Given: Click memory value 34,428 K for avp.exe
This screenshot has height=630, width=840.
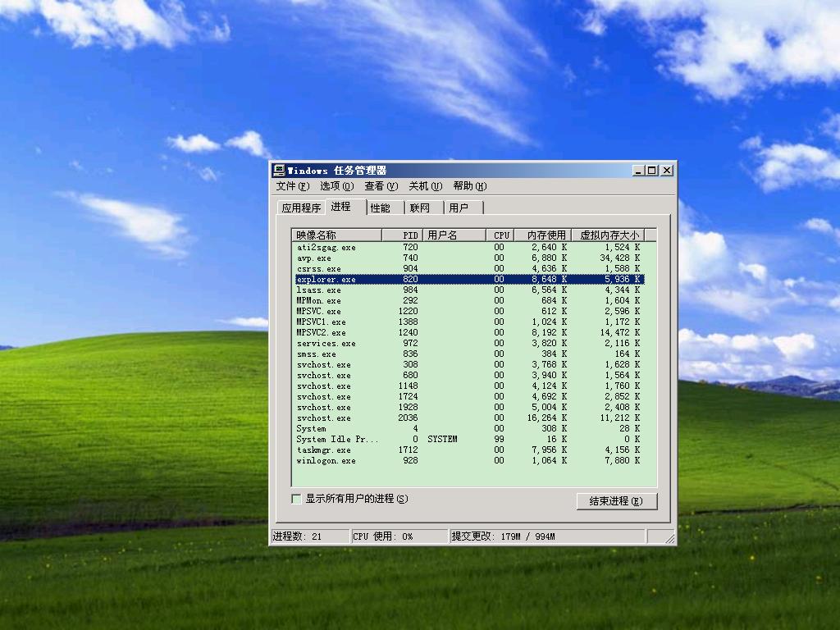Looking at the screenshot, I should click(620, 258).
